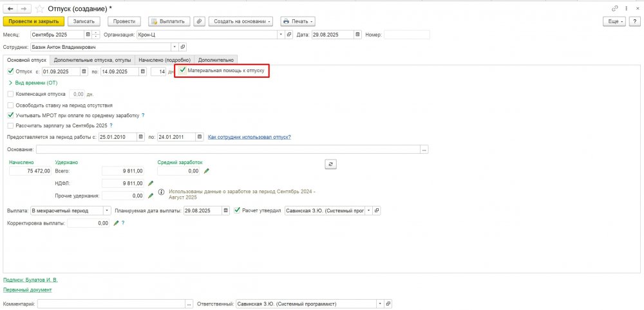The height and width of the screenshot is (310, 644).
Task: Click the copy link icon at top right
Action: coord(615,8)
